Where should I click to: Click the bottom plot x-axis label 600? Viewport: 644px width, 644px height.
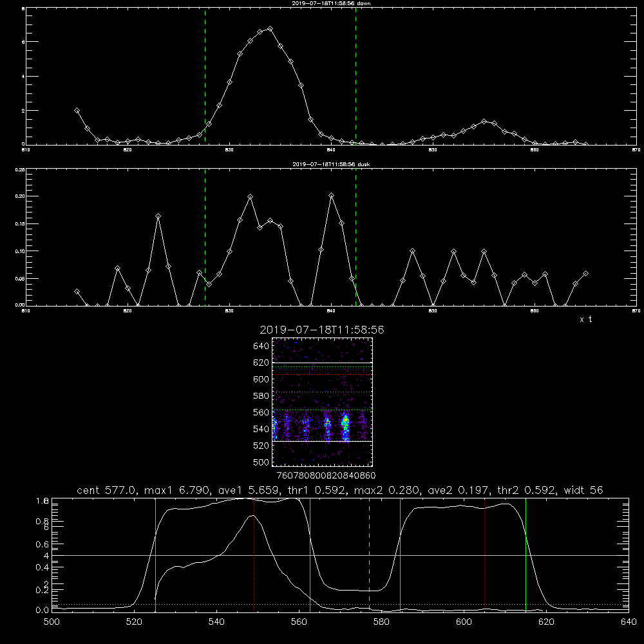[x=464, y=622]
